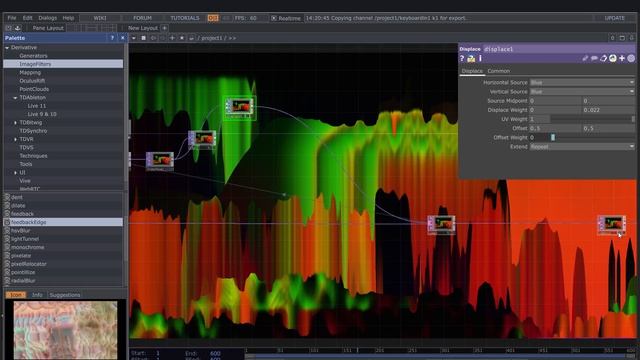Click the round grey icon in Displace header

[631, 58]
